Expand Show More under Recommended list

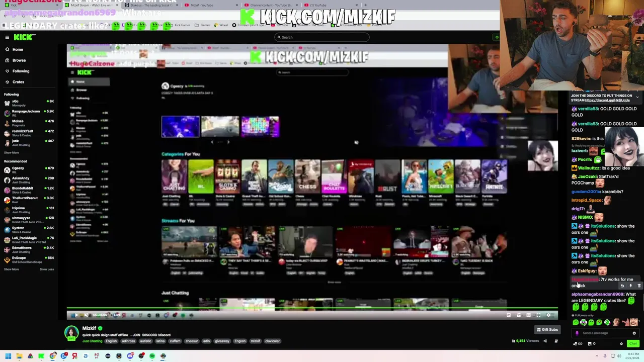(x=12, y=269)
